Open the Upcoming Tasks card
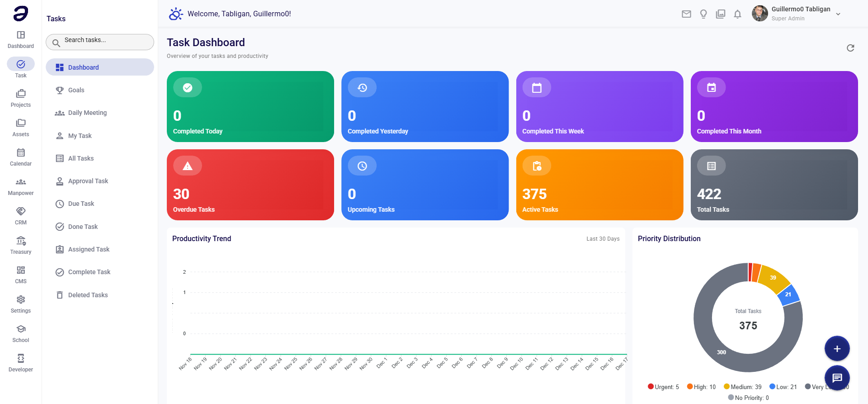 pyautogui.click(x=425, y=185)
